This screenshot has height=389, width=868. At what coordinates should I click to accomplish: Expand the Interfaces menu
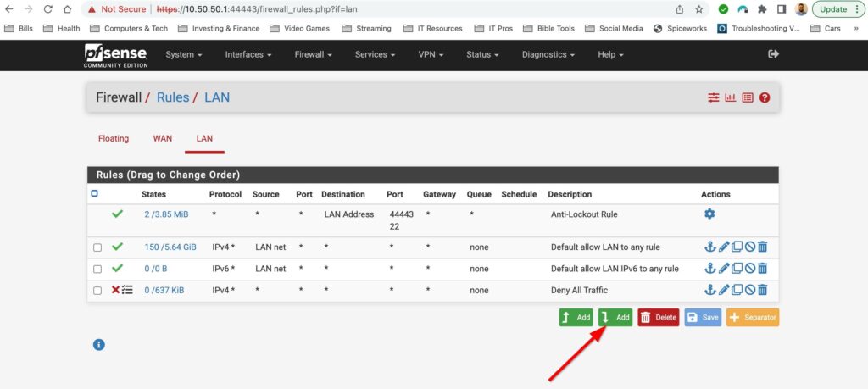248,54
